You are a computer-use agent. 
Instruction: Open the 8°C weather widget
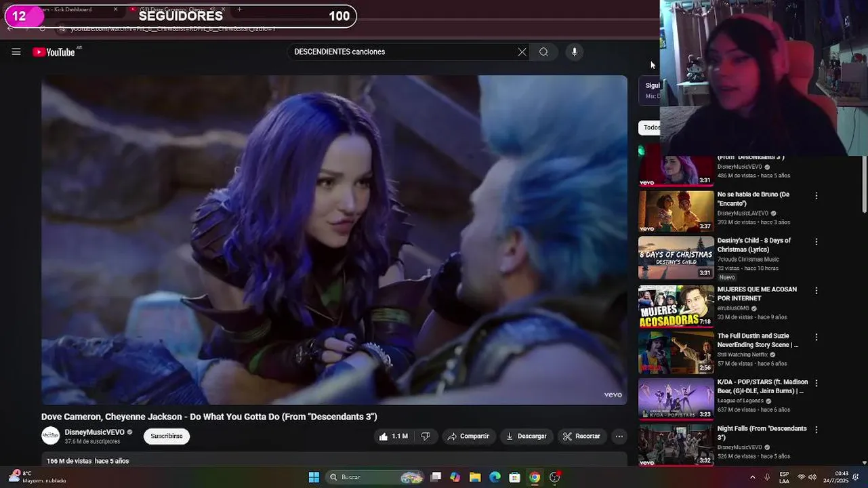tap(37, 477)
